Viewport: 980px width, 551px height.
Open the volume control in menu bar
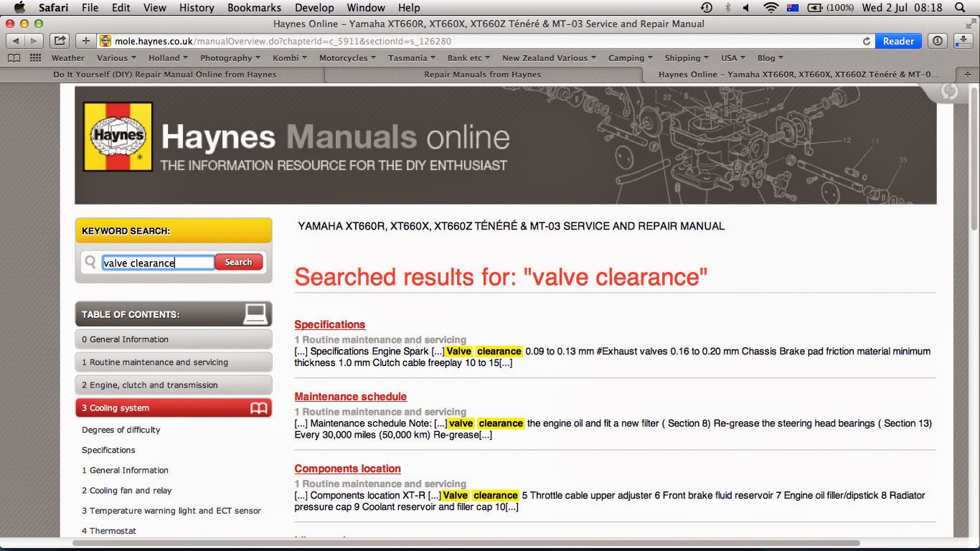[747, 7]
